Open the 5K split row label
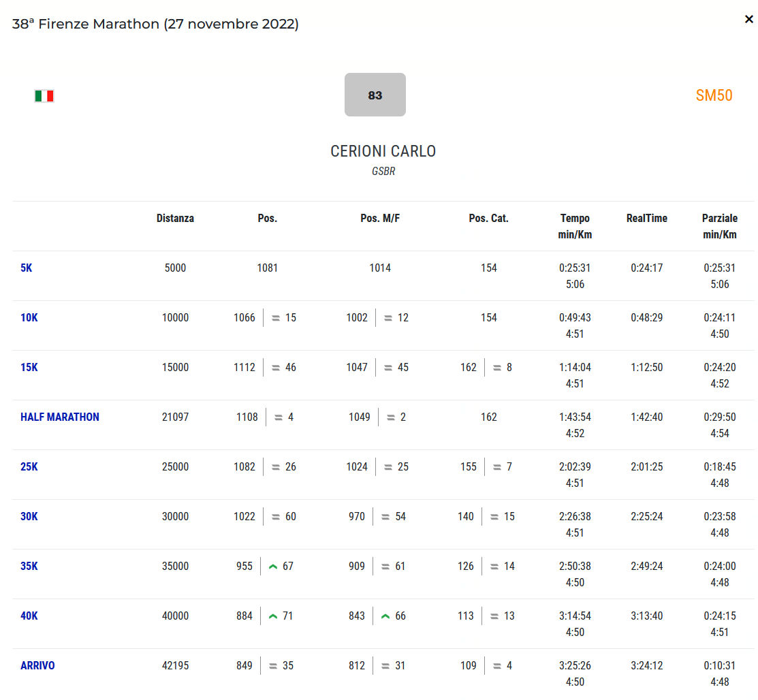Screen dimensions: 758x700 [27, 268]
